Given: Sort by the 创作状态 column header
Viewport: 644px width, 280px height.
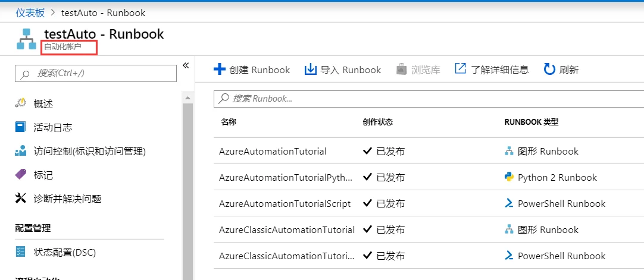Looking at the screenshot, I should 378,122.
